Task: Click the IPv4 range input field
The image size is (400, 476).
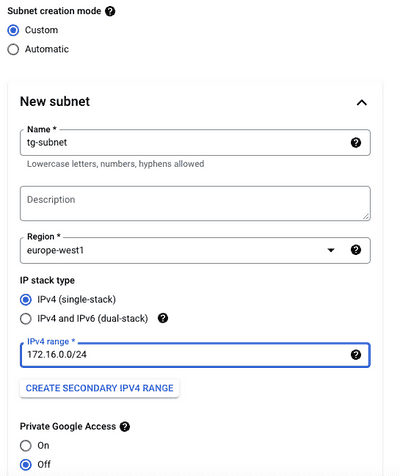Action: (x=195, y=355)
